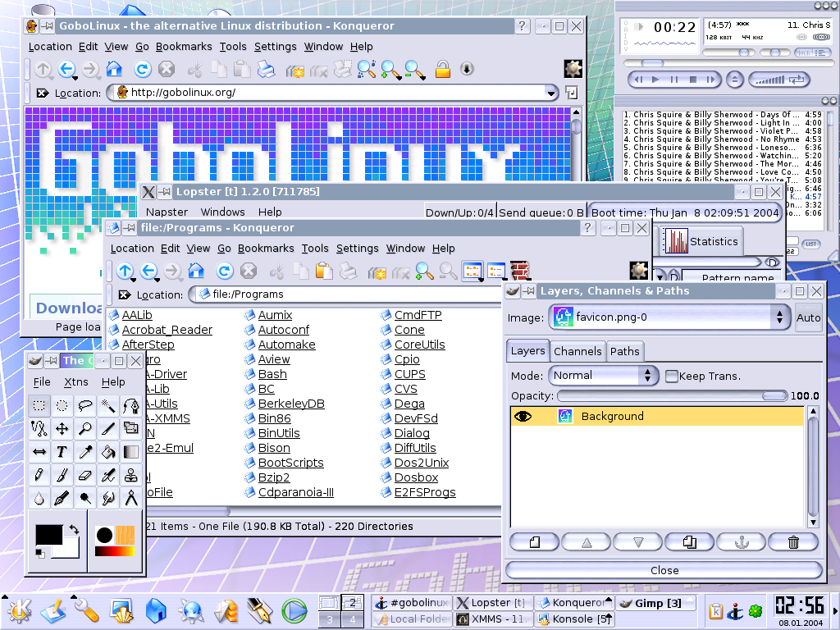
Task: Expand the Konqueror group in taskbar
Action: (608, 600)
